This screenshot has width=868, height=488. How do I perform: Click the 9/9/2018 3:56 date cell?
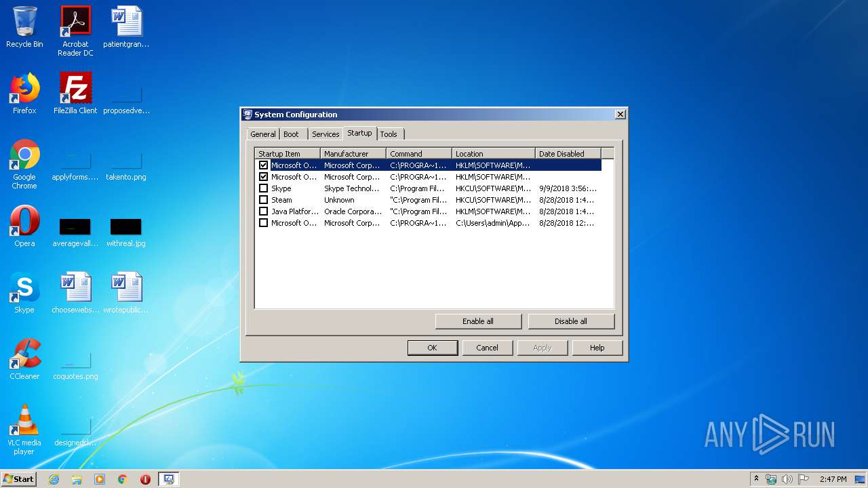click(568, 188)
